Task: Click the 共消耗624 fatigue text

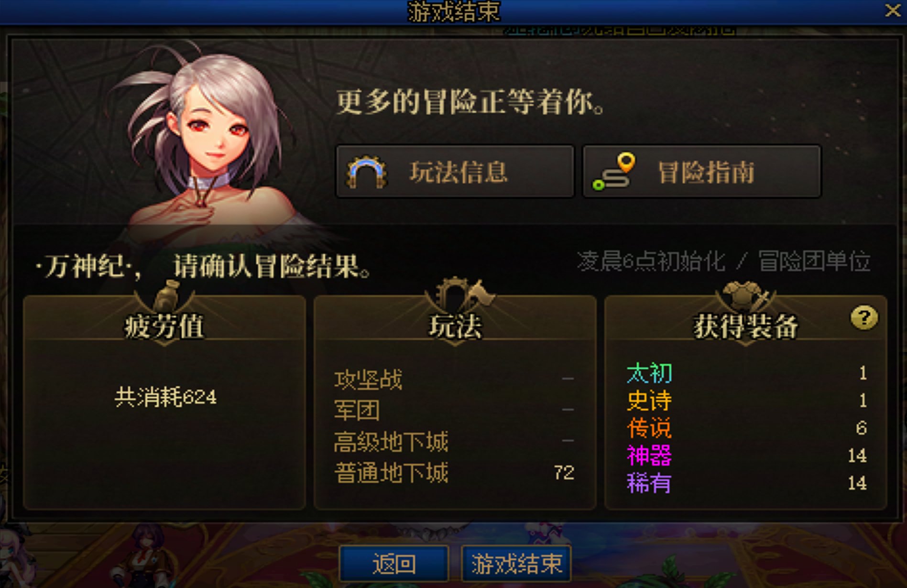Action: (x=165, y=397)
